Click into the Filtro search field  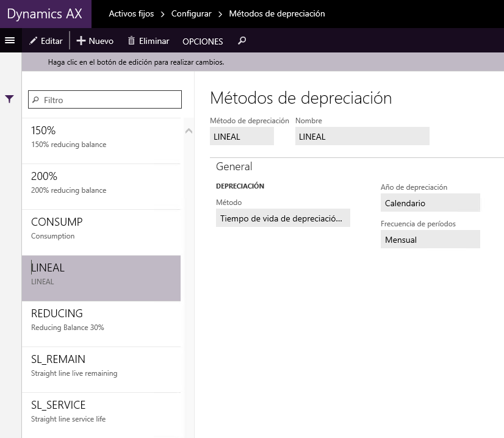tap(105, 99)
